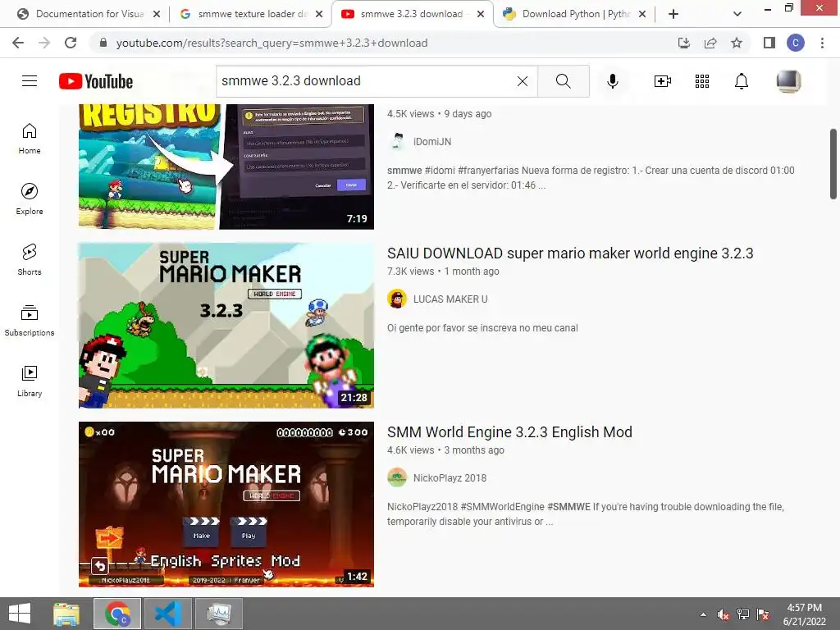The width and height of the screenshot is (840, 630).
Task: Go forward in browser
Action: (44, 43)
